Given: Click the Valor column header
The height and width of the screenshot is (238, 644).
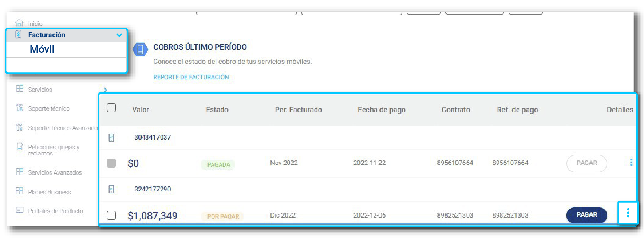Looking at the screenshot, I should coord(141,110).
